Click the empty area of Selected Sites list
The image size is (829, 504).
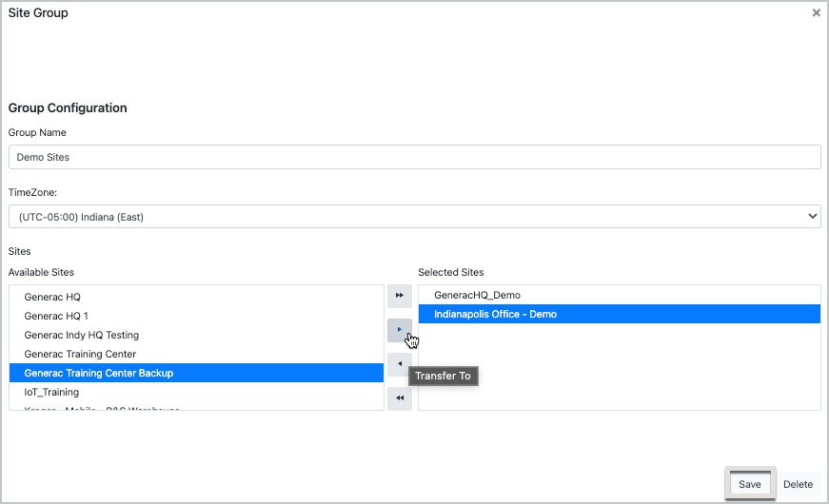619,371
